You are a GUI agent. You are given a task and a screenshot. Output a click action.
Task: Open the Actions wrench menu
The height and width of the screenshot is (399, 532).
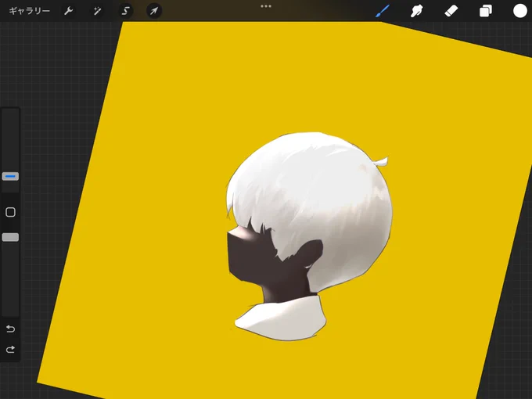(x=69, y=11)
